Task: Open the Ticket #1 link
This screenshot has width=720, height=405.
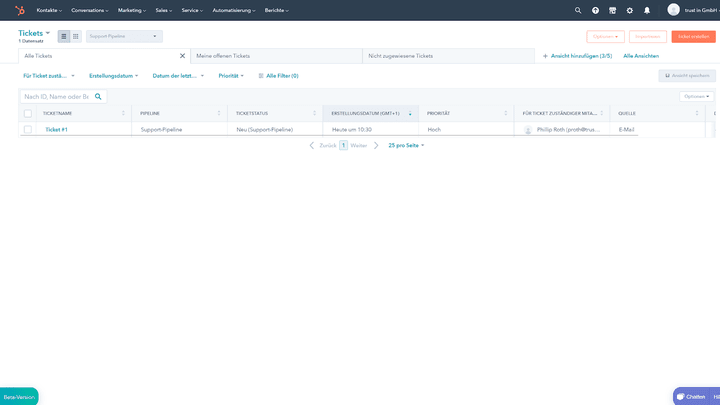Action: point(56,129)
